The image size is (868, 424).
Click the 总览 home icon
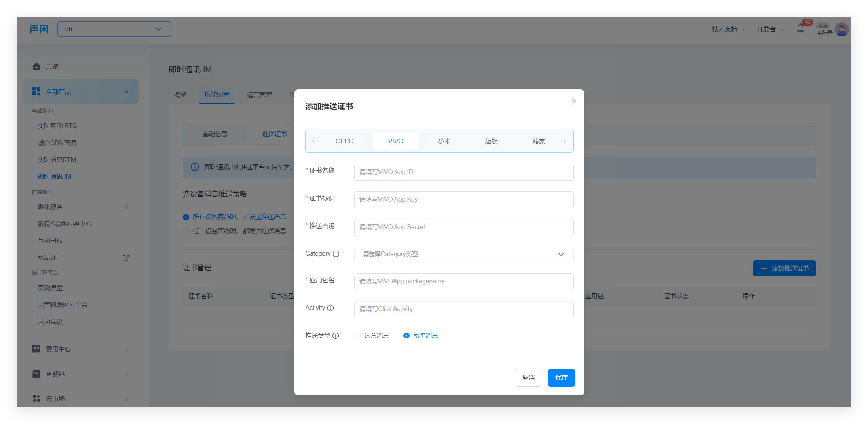click(x=36, y=67)
